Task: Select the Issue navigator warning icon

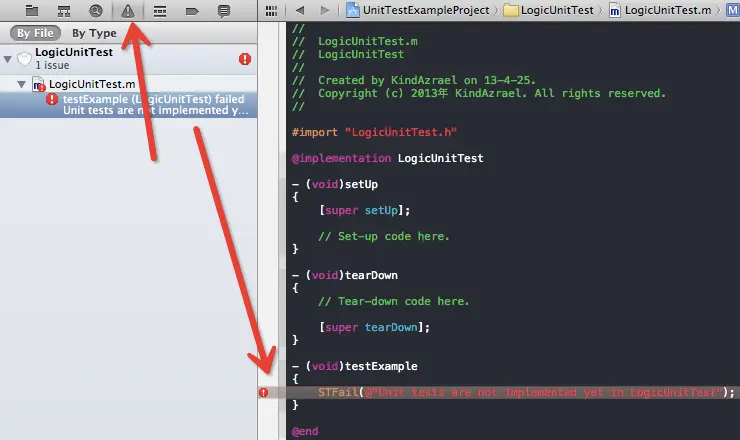Action: 128,10
